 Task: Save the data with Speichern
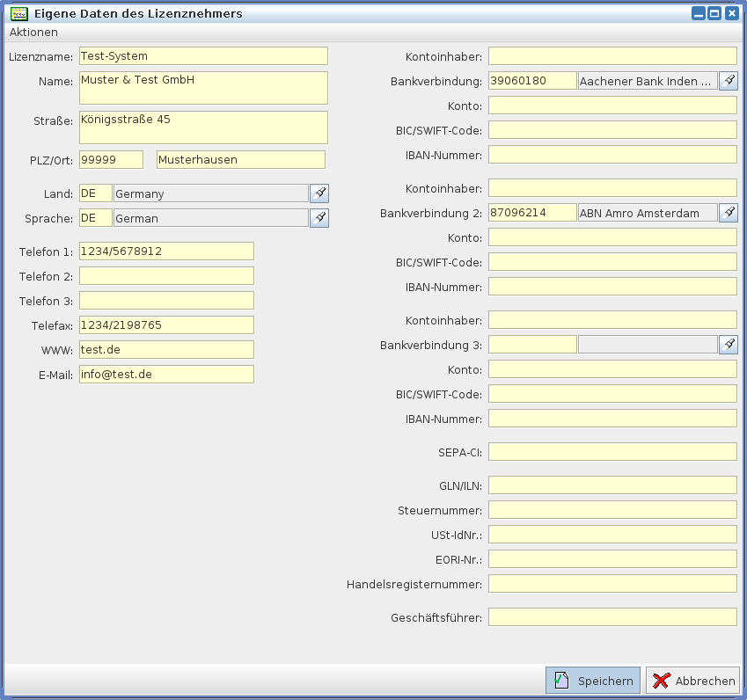tap(593, 681)
